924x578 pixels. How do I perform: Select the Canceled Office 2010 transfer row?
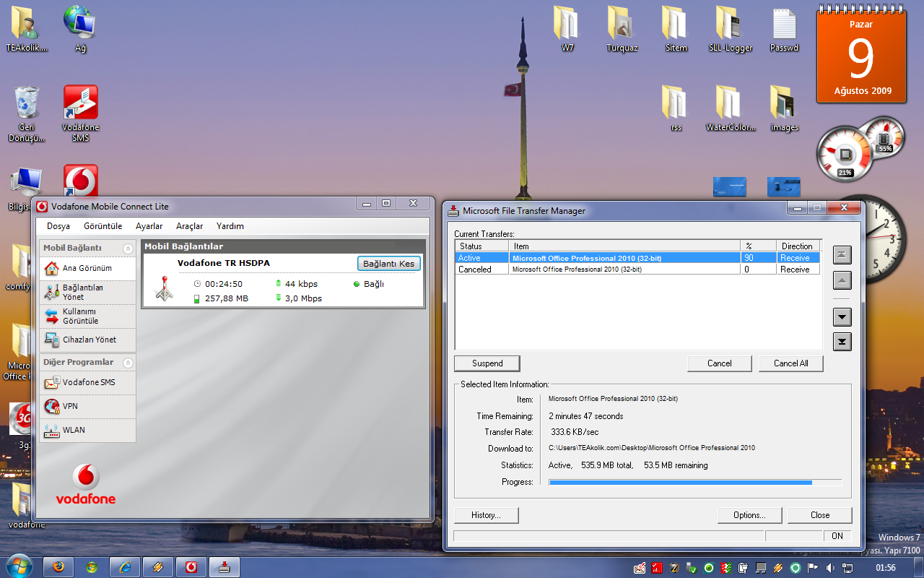(x=637, y=269)
